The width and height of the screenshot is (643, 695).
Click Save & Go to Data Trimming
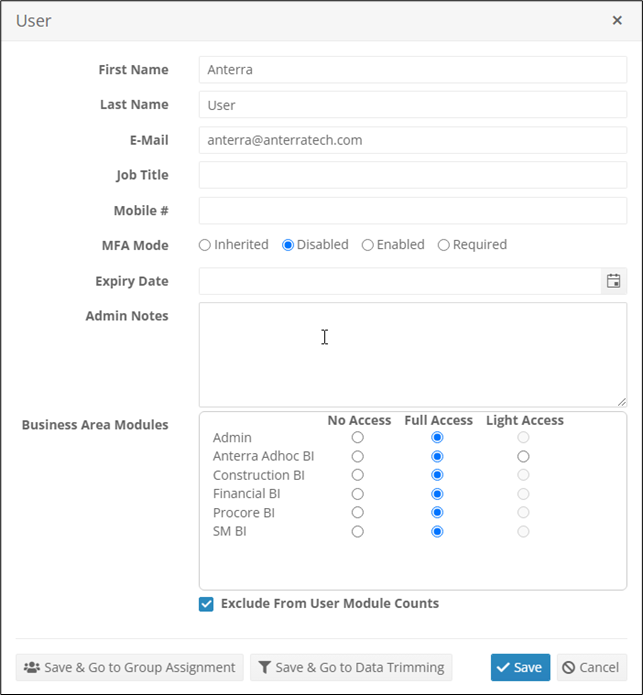[x=350, y=667]
